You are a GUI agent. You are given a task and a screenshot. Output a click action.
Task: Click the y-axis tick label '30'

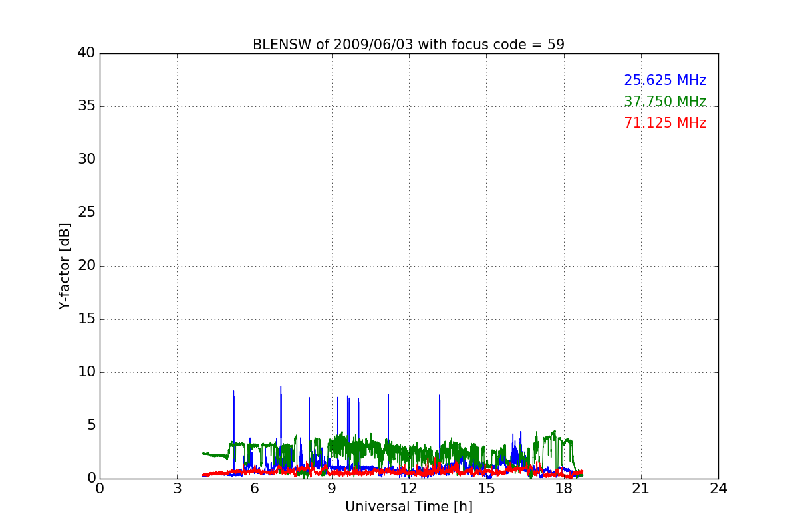tap(86, 160)
